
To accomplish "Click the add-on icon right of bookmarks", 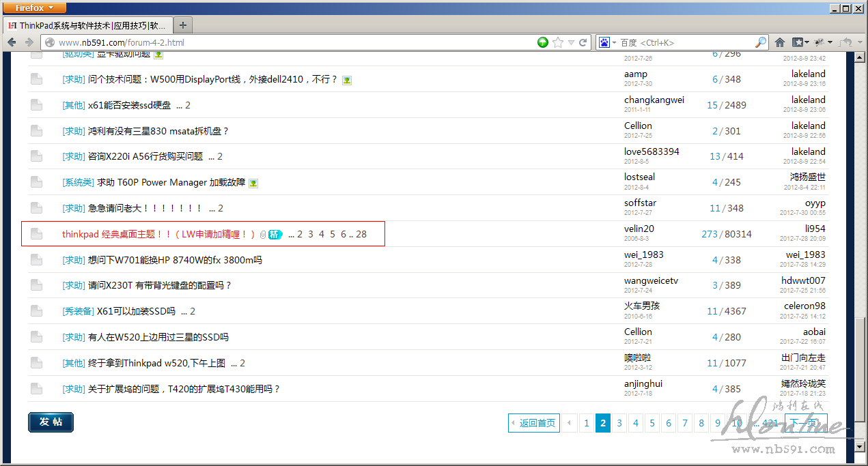I will (820, 42).
